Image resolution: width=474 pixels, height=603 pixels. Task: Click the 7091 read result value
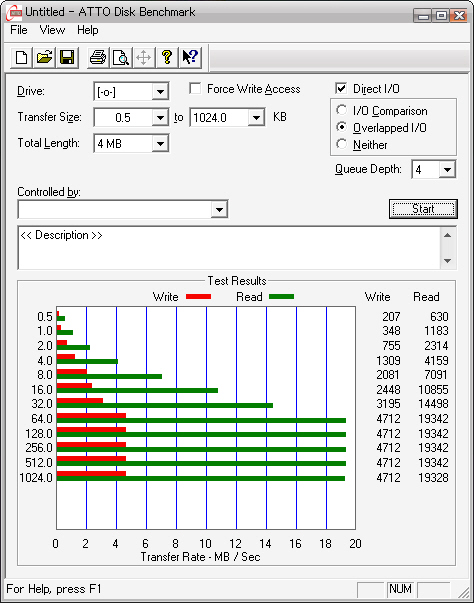click(x=436, y=375)
